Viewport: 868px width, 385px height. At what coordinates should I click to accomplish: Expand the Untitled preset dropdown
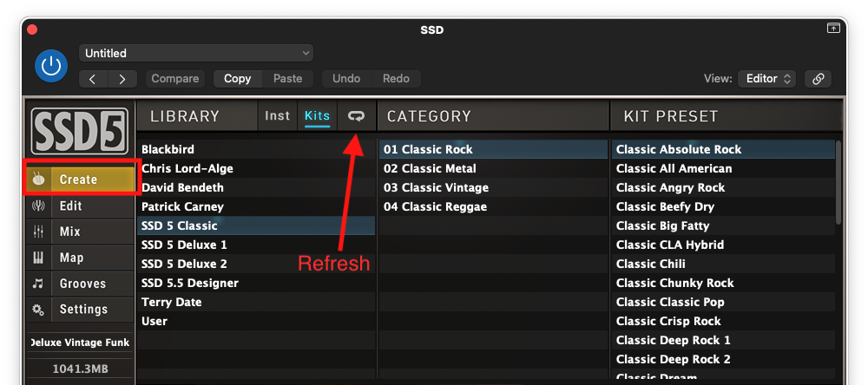point(196,54)
